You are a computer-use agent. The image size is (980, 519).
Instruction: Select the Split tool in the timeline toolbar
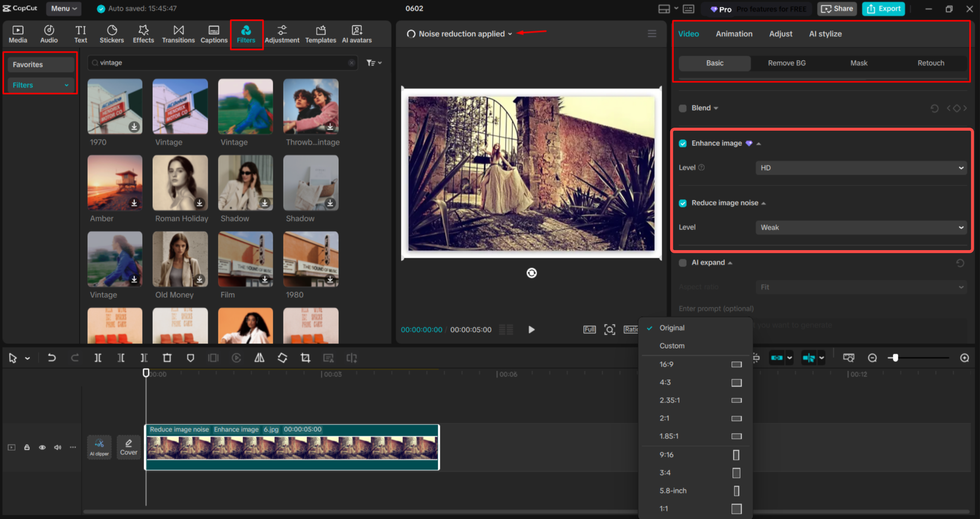[98, 358]
